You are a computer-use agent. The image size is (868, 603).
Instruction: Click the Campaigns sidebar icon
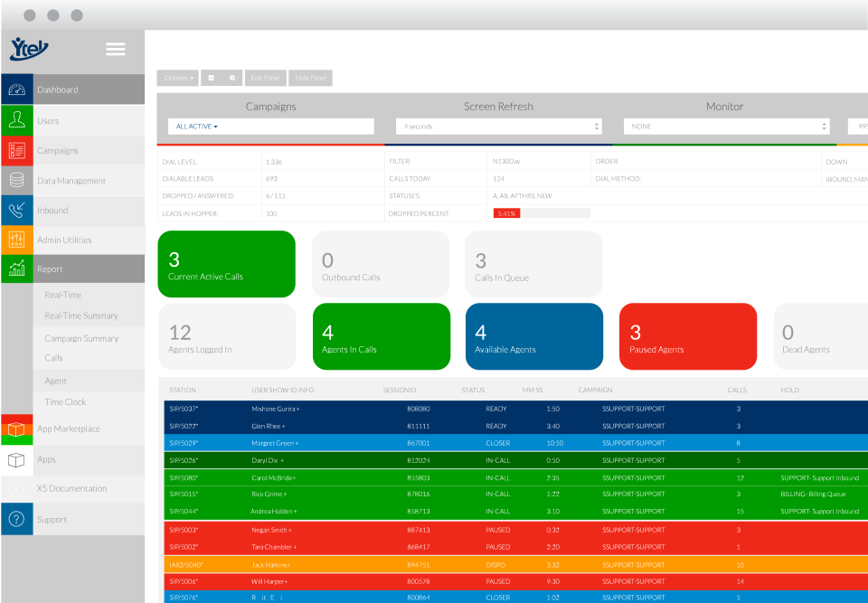point(18,150)
